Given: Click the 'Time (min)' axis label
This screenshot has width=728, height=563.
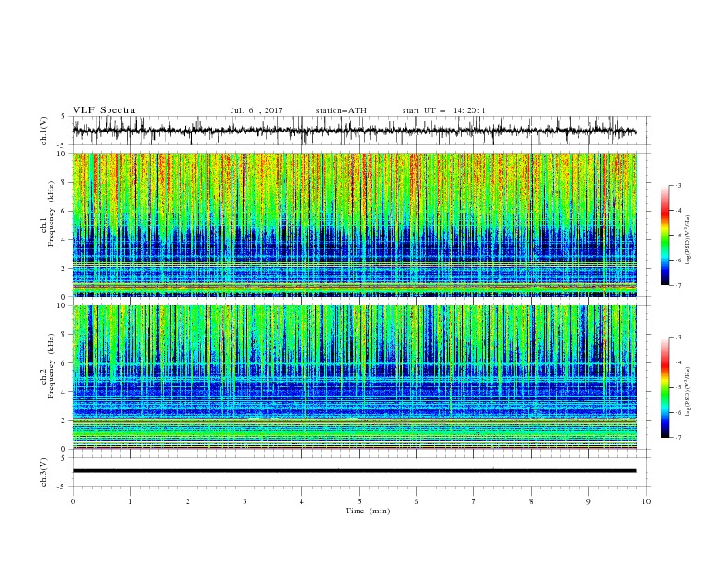Looking at the screenshot, I should coord(368,511).
